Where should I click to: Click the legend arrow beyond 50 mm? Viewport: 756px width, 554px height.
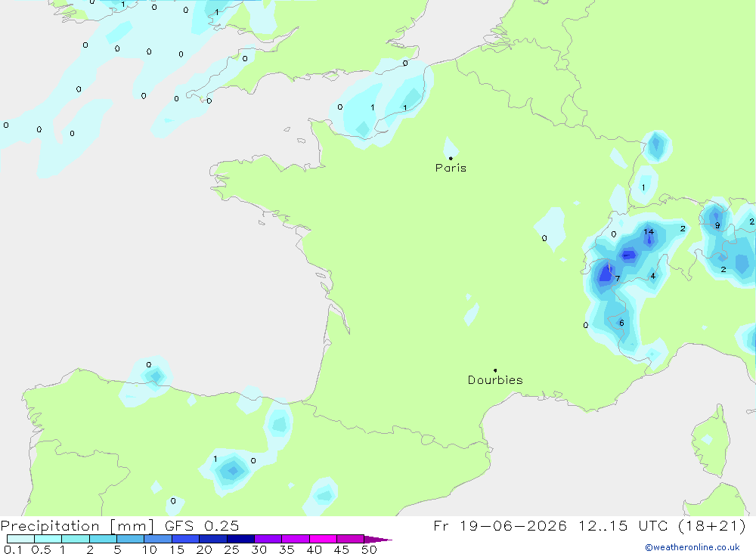click(x=377, y=539)
